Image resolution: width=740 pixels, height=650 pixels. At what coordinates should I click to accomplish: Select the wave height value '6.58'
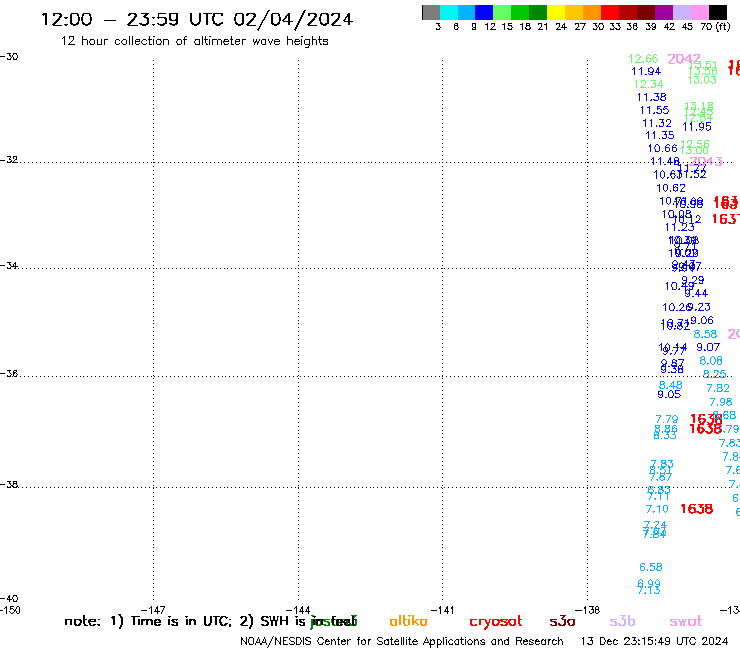(651, 567)
